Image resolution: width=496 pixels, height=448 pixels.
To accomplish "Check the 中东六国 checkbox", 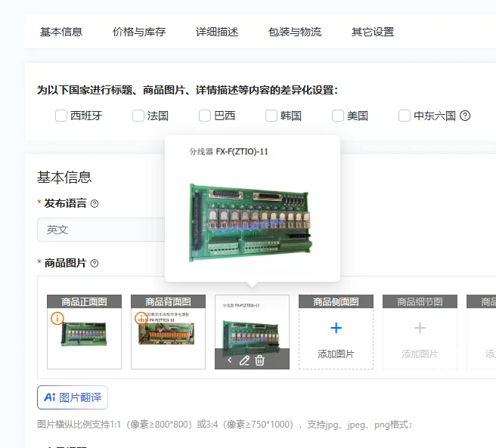I will click(405, 116).
